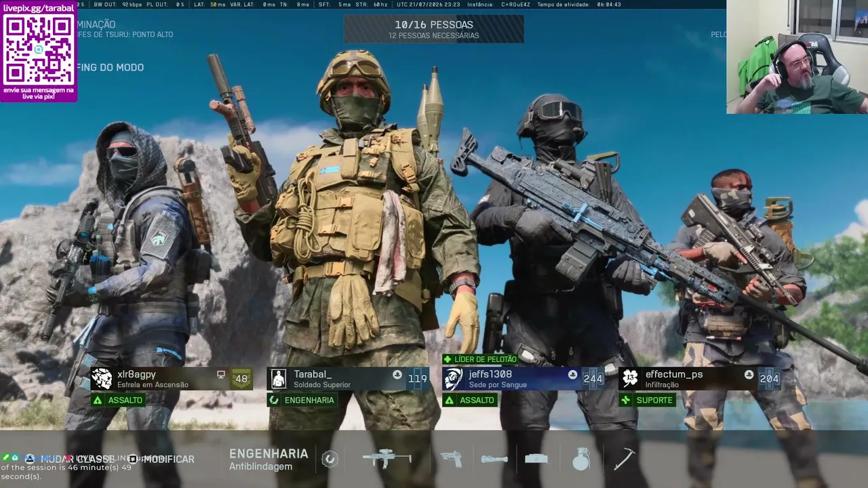Click PlayStation icon on Tarabal_'s card

pos(397,374)
